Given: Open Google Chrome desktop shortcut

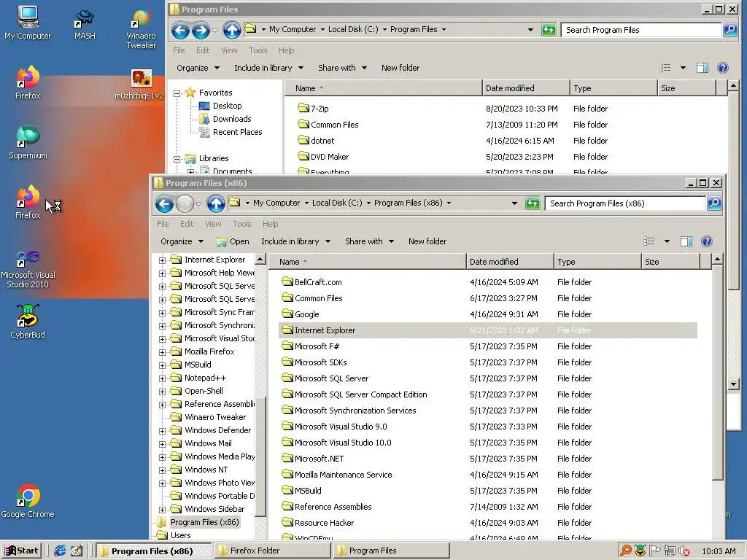Looking at the screenshot, I should coord(28,501).
